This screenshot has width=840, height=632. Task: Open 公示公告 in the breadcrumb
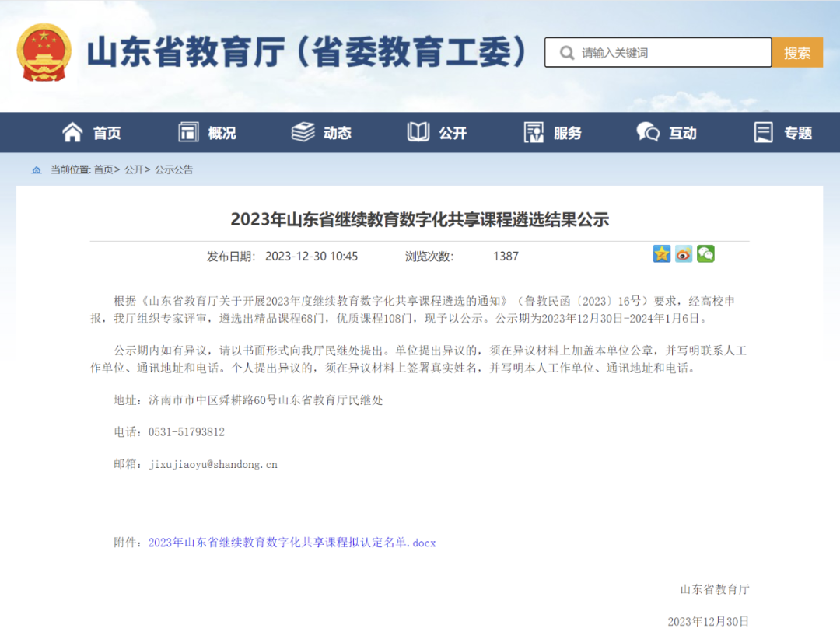coord(173,169)
